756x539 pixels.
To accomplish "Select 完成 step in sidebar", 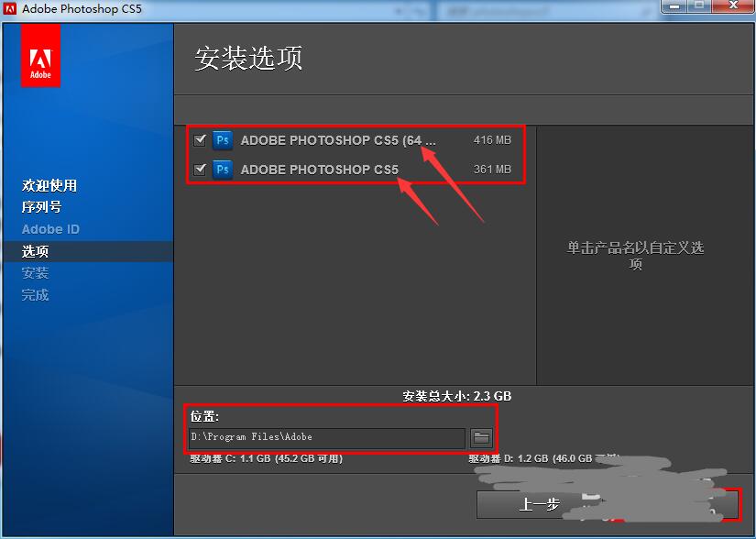I will click(x=35, y=295).
